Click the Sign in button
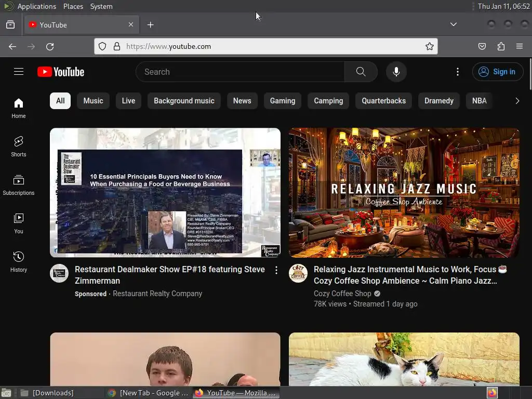The image size is (532, 399). (498, 72)
